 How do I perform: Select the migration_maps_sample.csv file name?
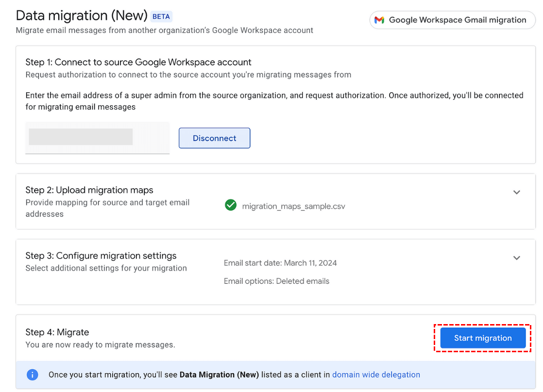tap(293, 206)
